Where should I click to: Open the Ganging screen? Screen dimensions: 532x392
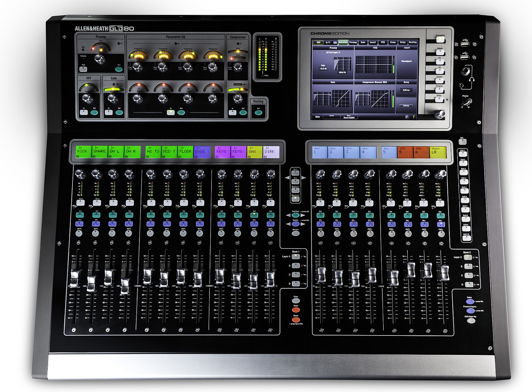[x=440, y=90]
